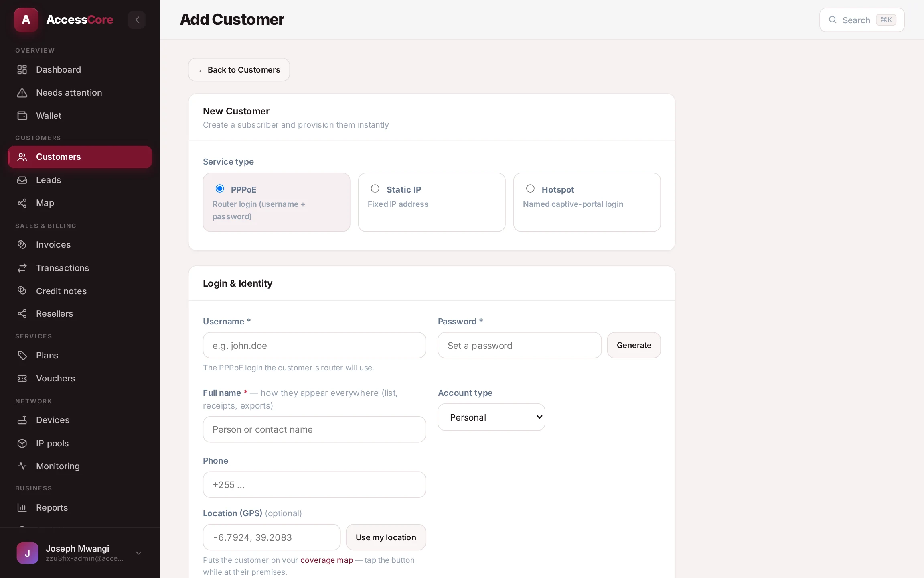This screenshot has height=578, width=924.
Task: Open the Plans page
Action: [80, 355]
